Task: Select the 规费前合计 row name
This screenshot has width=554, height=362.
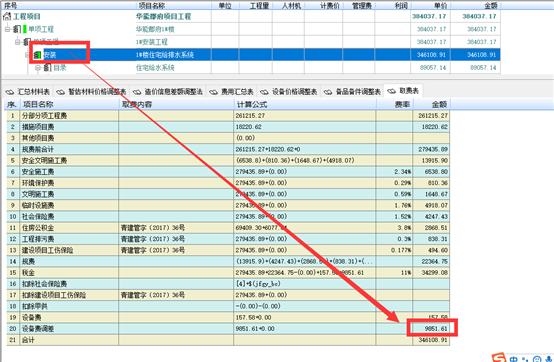Action: click(x=38, y=149)
